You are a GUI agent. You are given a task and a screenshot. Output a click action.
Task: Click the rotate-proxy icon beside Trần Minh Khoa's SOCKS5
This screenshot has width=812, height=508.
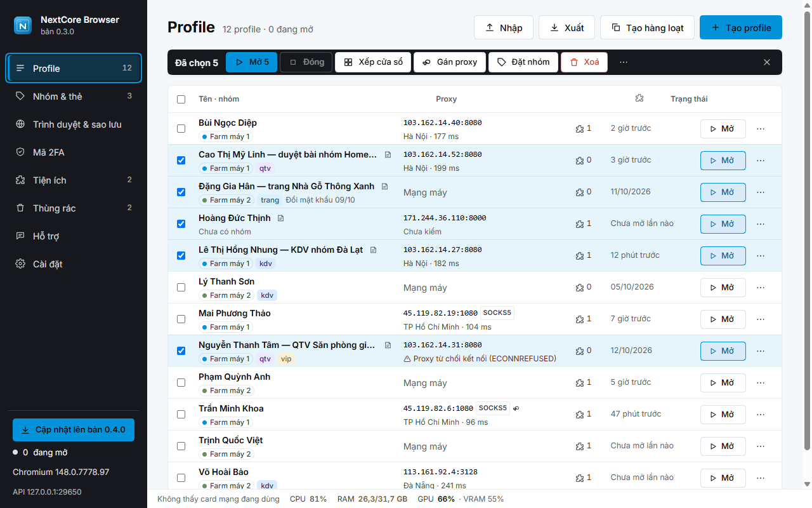(516, 408)
